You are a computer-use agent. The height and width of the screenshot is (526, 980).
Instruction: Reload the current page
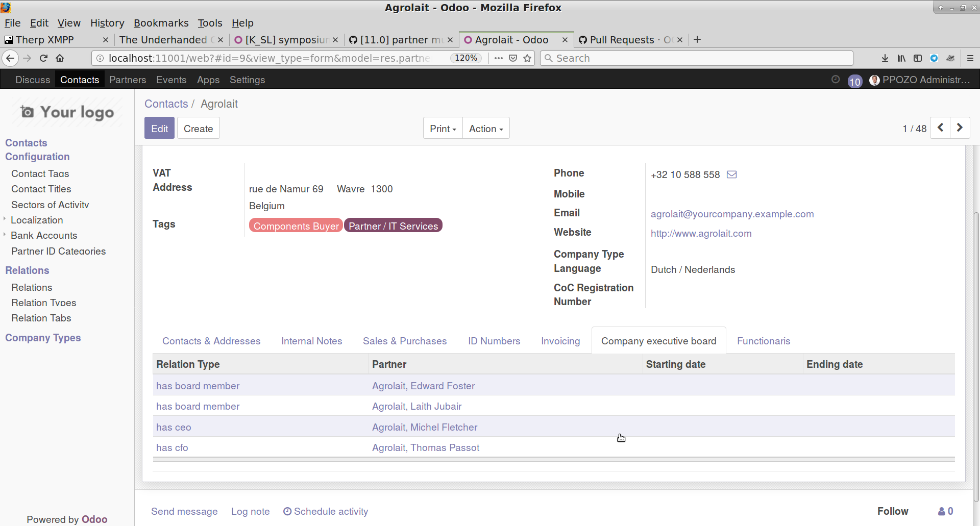click(x=43, y=58)
